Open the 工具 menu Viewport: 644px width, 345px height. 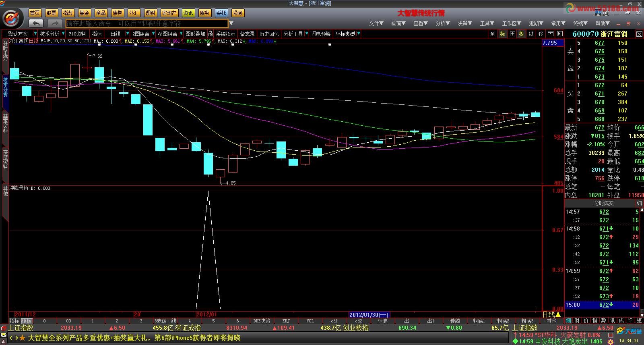click(487, 23)
